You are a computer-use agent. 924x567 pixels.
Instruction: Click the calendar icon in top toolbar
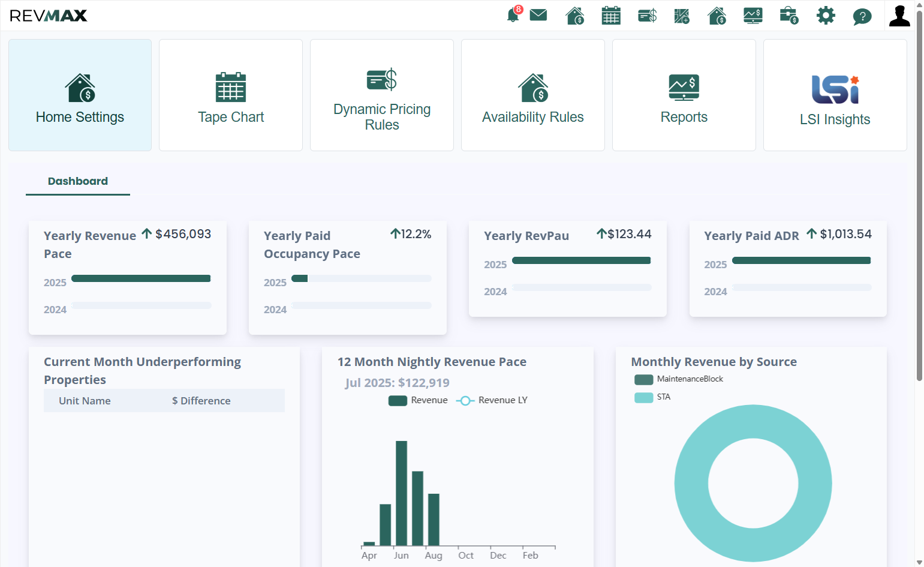pos(611,16)
